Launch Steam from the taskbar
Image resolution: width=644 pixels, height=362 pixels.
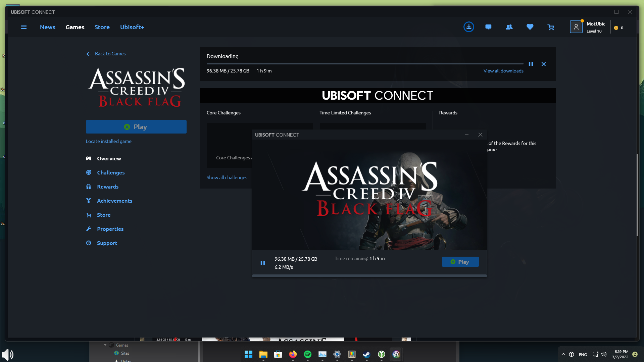point(366,354)
